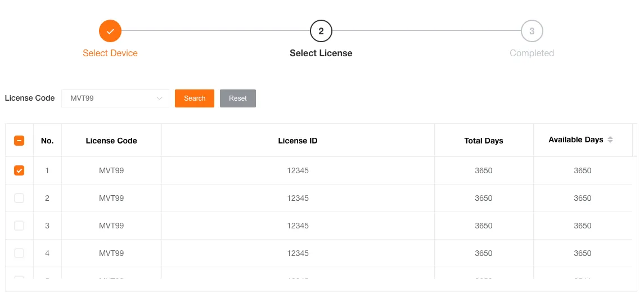
Task: Click the step 2 circle icon
Action: [x=321, y=31]
